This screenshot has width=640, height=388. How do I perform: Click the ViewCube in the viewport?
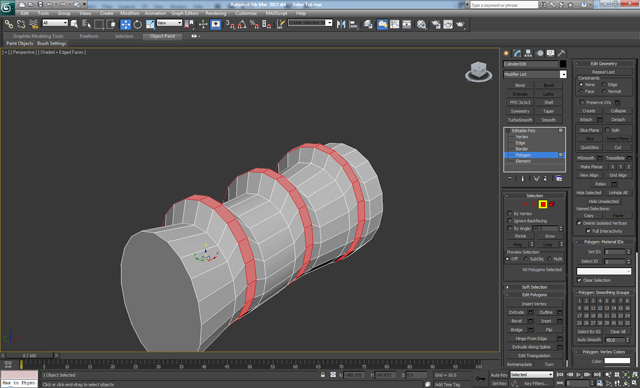point(478,71)
